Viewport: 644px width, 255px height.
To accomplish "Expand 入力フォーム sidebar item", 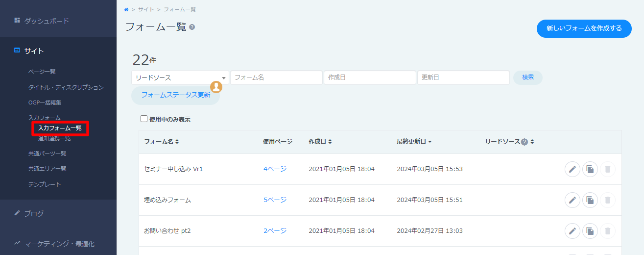I will pos(45,118).
